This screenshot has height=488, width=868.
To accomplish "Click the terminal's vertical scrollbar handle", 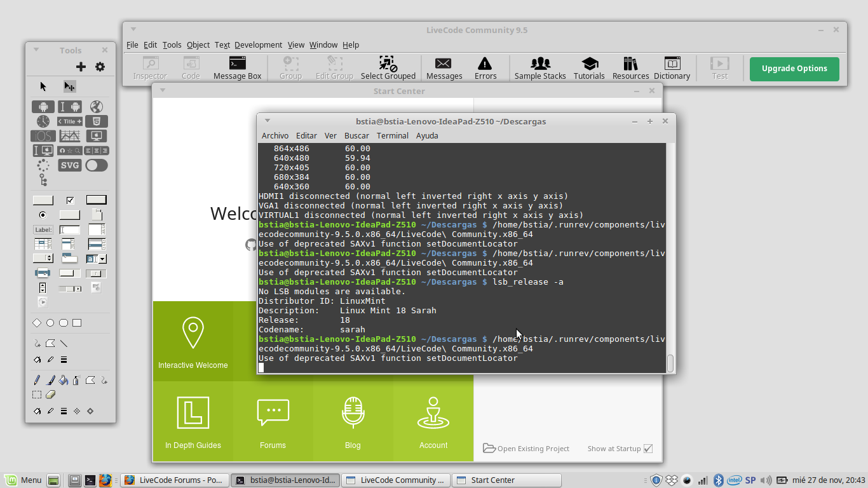I will [x=670, y=363].
